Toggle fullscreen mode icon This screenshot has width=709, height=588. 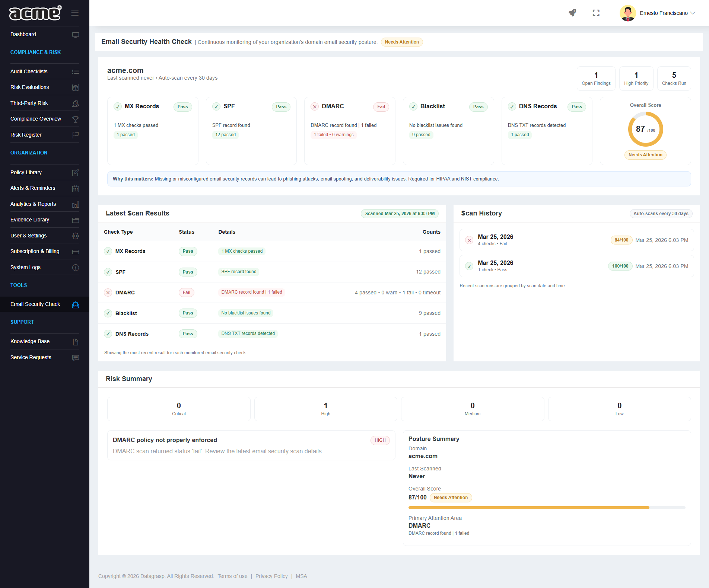click(596, 13)
